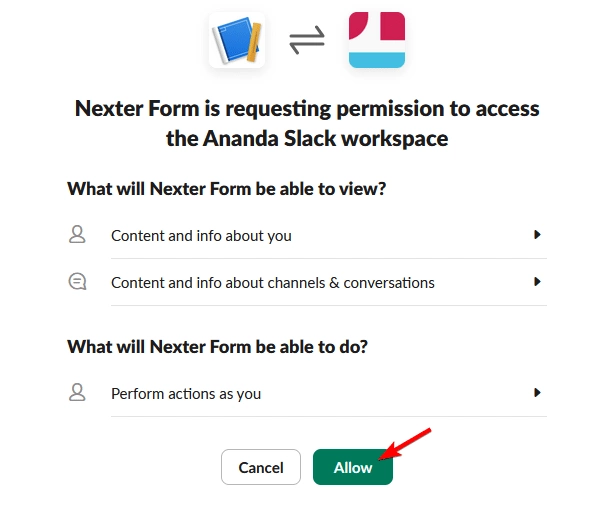Expand arrow for 'Perform actions as you'
The width and height of the screenshot is (609, 514).
coord(537,393)
